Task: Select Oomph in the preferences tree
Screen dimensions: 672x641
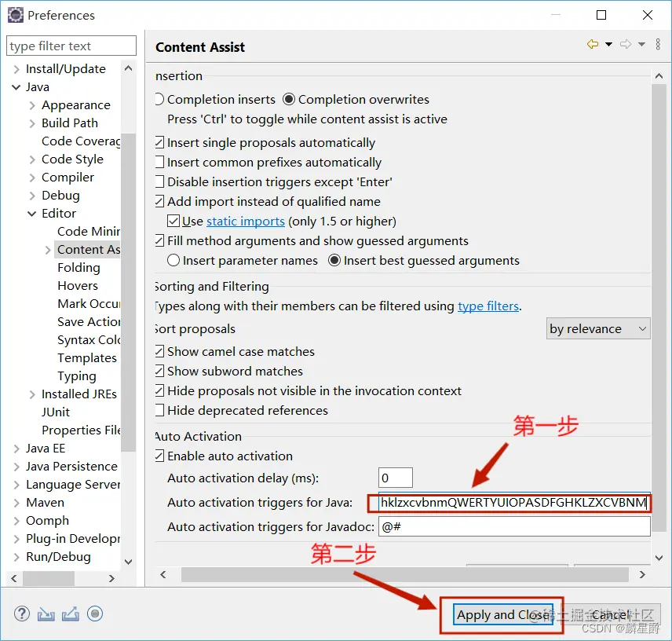Action: point(47,521)
